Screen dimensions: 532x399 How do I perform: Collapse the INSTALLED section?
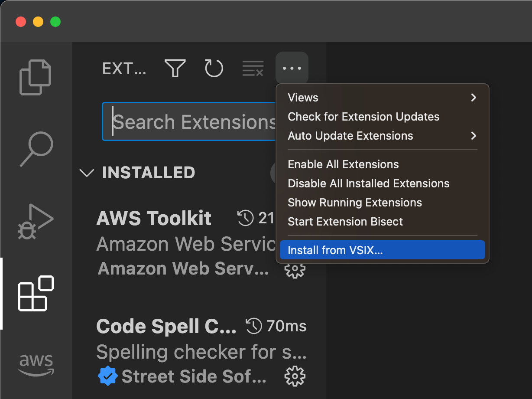87,173
